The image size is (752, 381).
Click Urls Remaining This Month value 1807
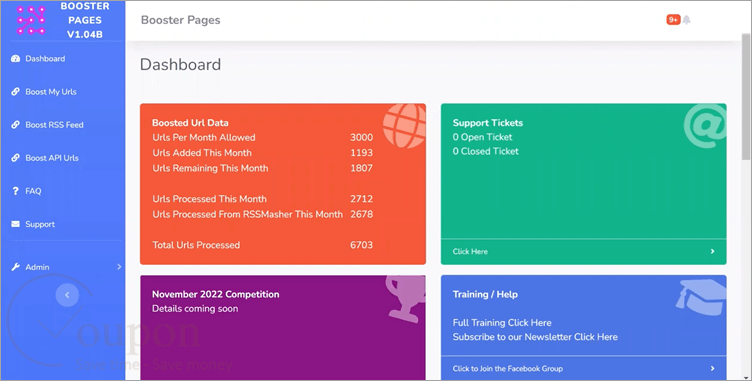(362, 168)
